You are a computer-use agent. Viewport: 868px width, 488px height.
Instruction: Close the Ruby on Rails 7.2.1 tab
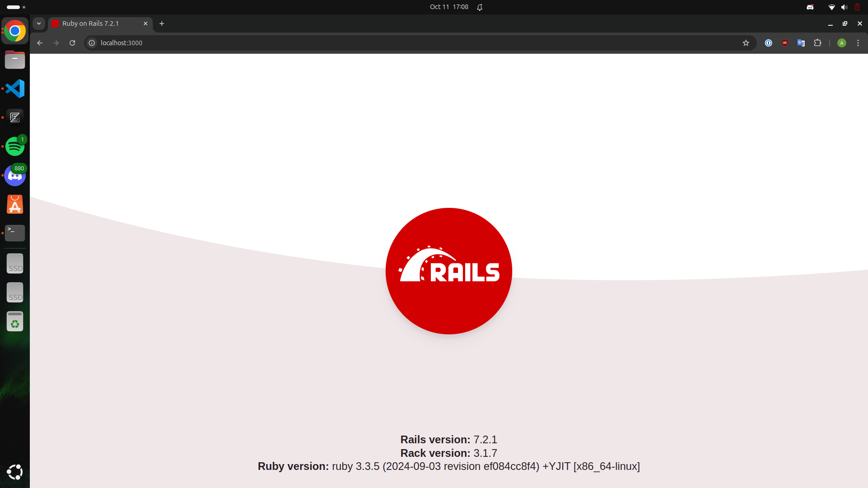pos(146,23)
